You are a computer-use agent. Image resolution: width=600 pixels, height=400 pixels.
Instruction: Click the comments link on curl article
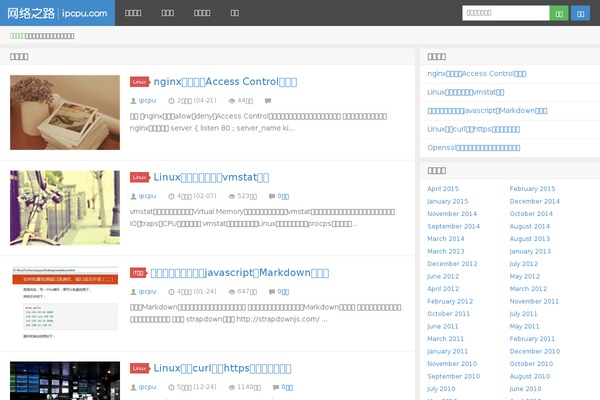[287, 387]
